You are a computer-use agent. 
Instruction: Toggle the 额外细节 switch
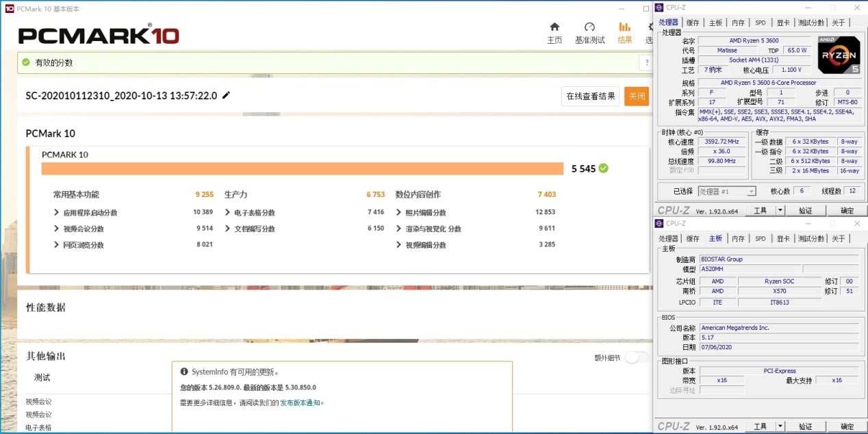click(637, 357)
